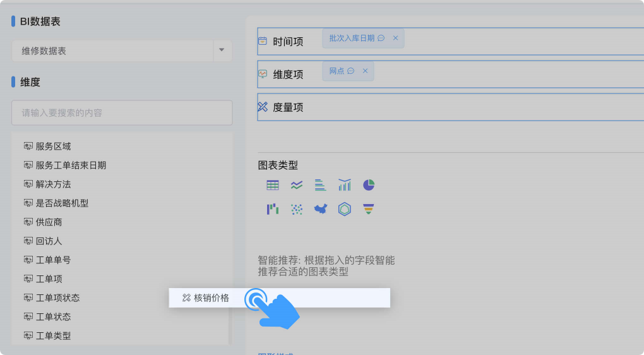This screenshot has width=644, height=355.
Task: Select 解决方法 dimension in the list
Action: 47,184
